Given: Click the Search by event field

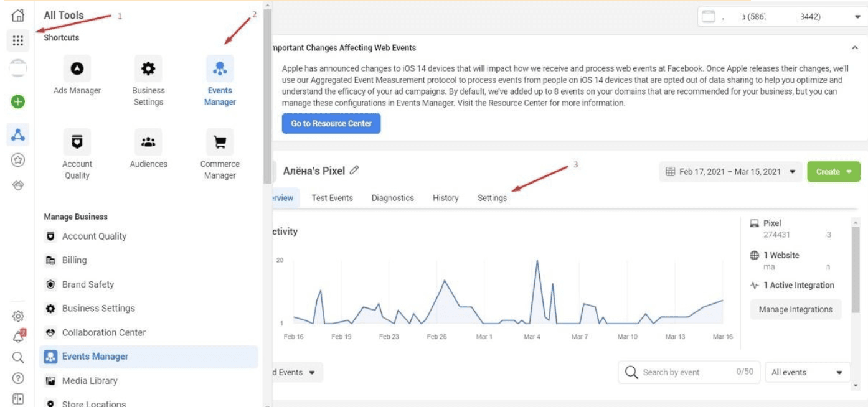Looking at the screenshot, I should click(x=689, y=372).
